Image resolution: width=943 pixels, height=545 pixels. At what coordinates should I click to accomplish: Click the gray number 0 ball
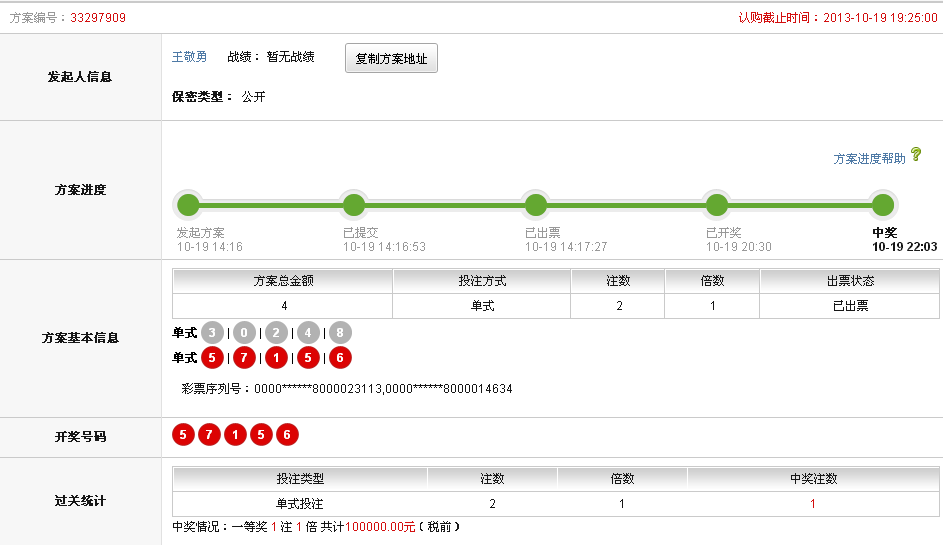coord(244,333)
